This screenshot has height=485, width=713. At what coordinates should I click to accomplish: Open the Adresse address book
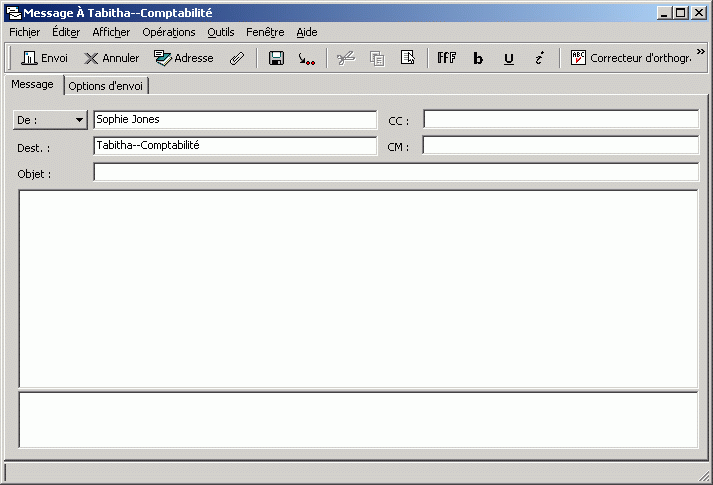click(x=183, y=58)
